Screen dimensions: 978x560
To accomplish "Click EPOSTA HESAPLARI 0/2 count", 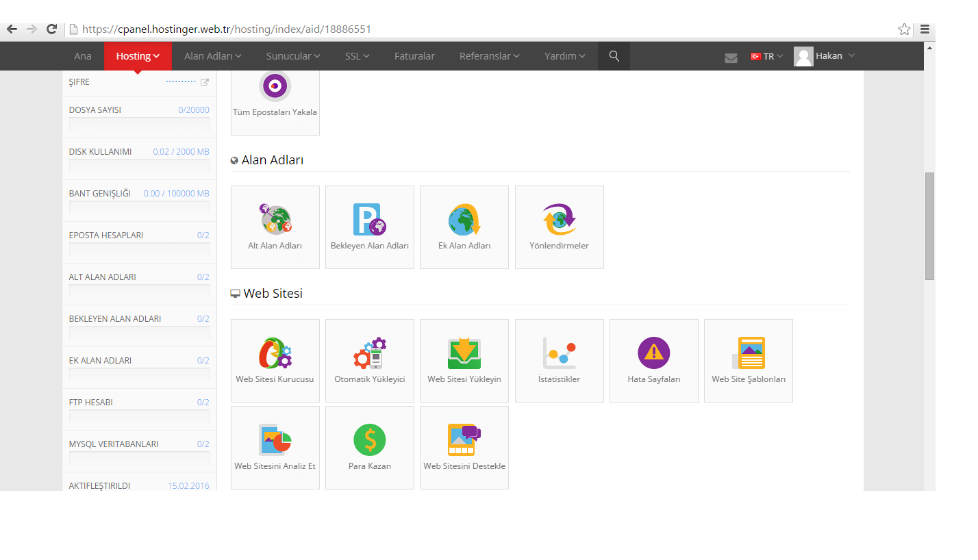I will (203, 235).
